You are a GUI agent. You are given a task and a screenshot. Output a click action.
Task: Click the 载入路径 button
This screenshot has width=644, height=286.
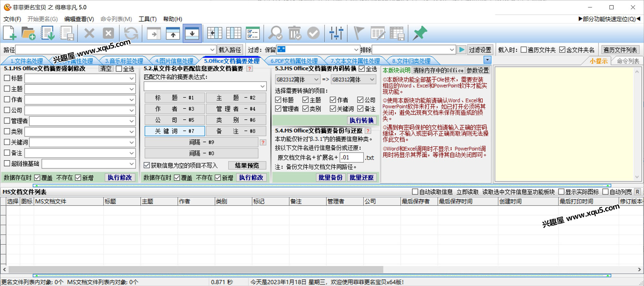click(x=230, y=50)
